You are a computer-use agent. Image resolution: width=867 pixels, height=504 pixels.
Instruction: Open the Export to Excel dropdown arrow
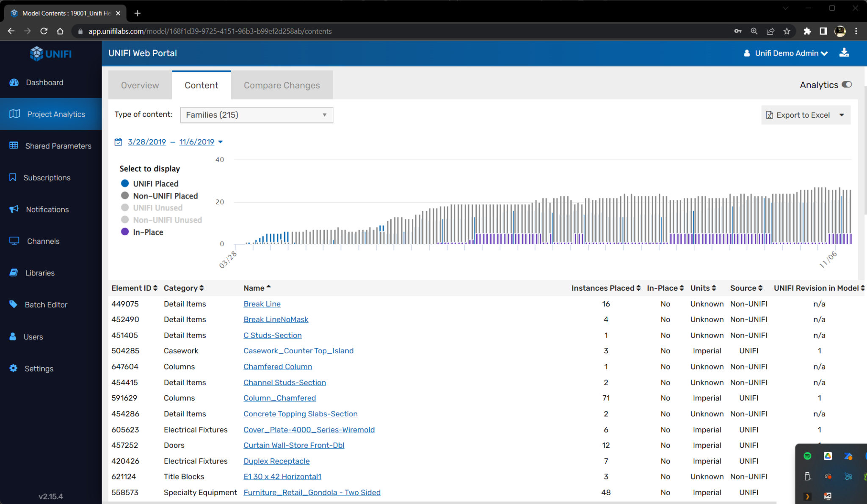coord(842,115)
